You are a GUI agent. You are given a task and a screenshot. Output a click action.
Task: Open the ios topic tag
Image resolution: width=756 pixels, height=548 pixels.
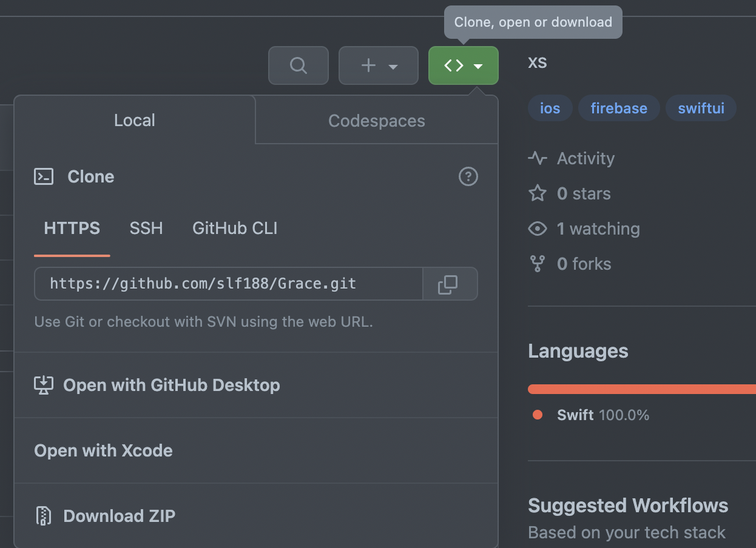(x=550, y=109)
